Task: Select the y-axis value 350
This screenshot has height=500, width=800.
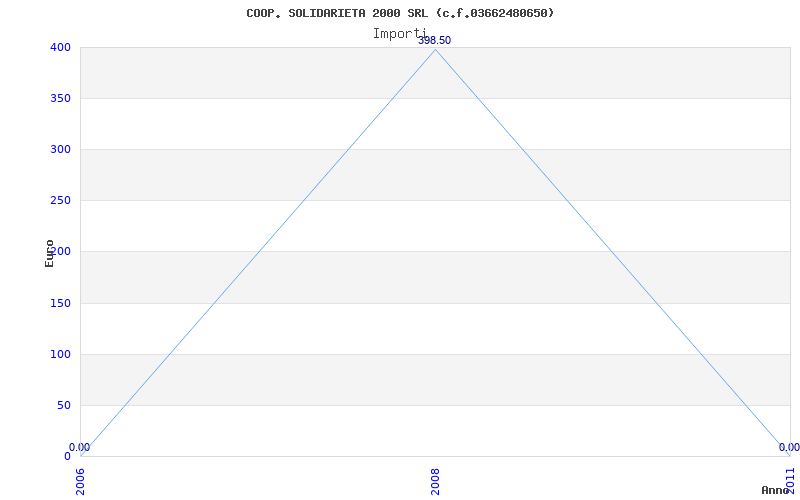Action: (60, 98)
